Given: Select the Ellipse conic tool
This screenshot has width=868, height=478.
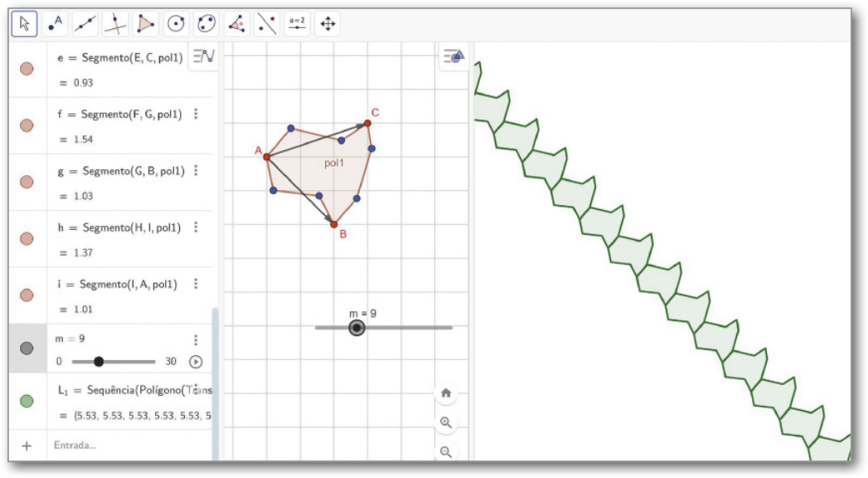Looking at the screenshot, I should click(206, 24).
